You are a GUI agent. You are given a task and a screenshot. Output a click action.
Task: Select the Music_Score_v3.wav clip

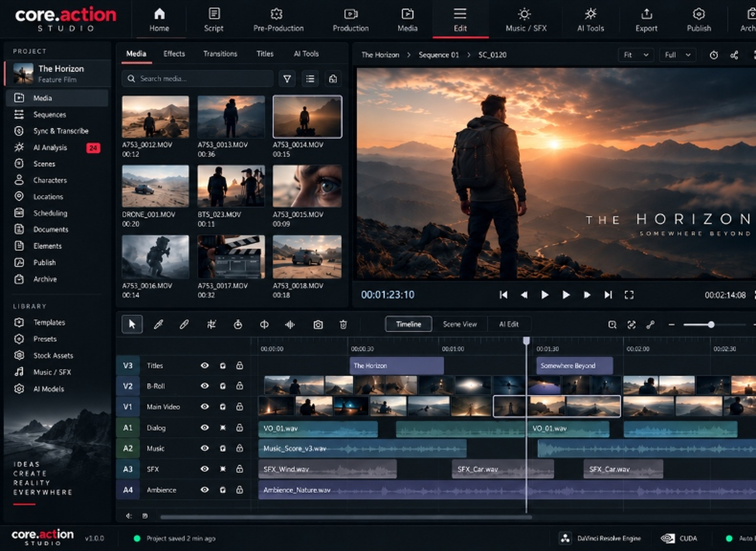click(x=362, y=449)
